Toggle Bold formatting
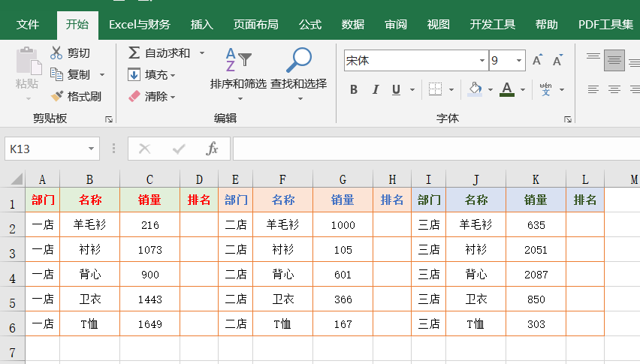640x364 pixels. pyautogui.click(x=354, y=90)
